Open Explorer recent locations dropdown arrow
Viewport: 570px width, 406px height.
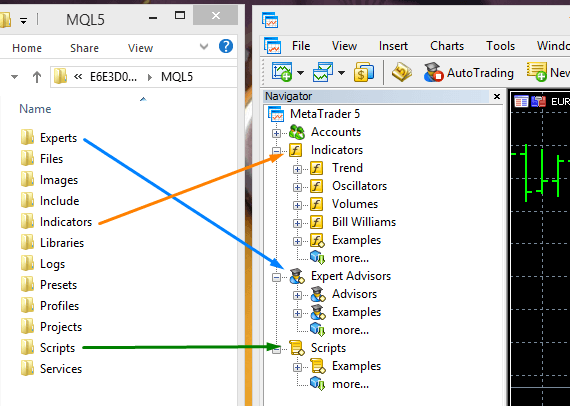pyautogui.click(x=15, y=77)
